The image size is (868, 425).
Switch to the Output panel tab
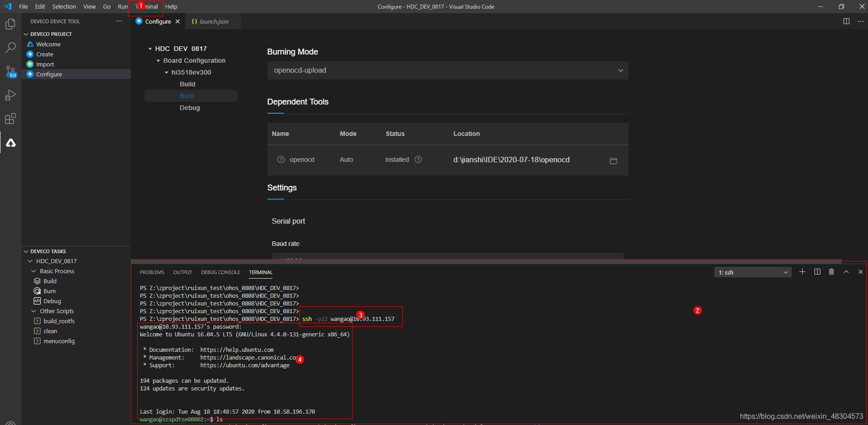(183, 272)
